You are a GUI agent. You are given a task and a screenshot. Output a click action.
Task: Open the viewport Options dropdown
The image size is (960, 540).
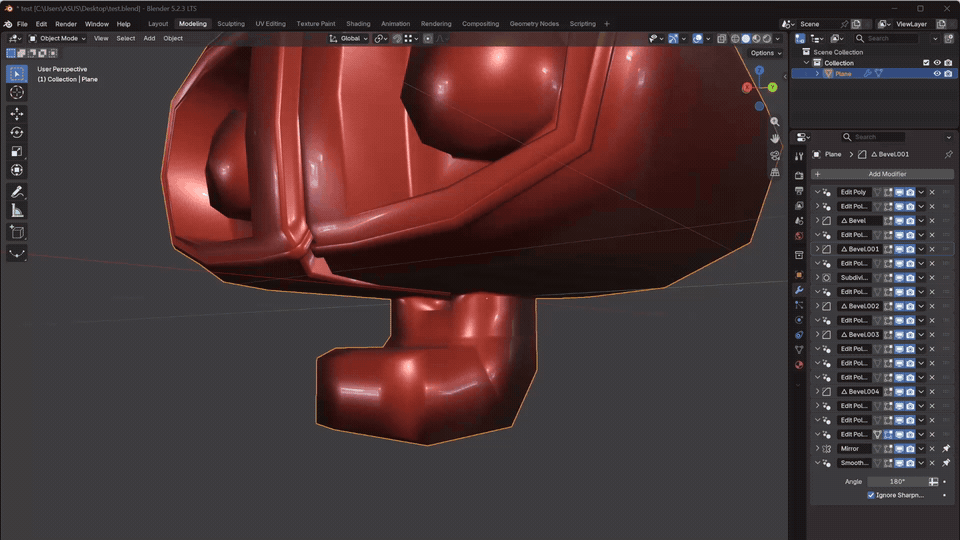coord(765,53)
